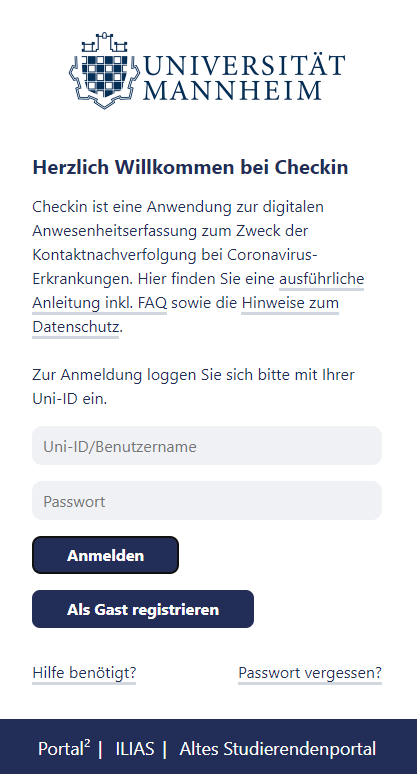Open ILIAS from the footer bar

click(135, 749)
